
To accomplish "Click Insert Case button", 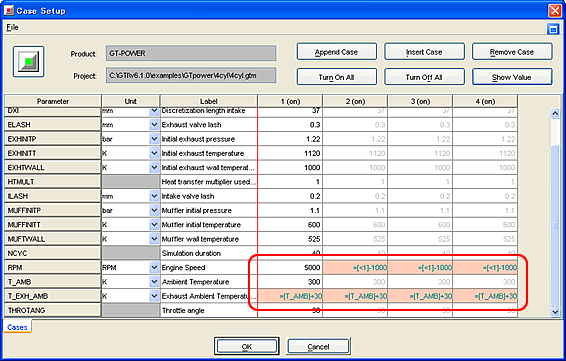I will [x=424, y=52].
